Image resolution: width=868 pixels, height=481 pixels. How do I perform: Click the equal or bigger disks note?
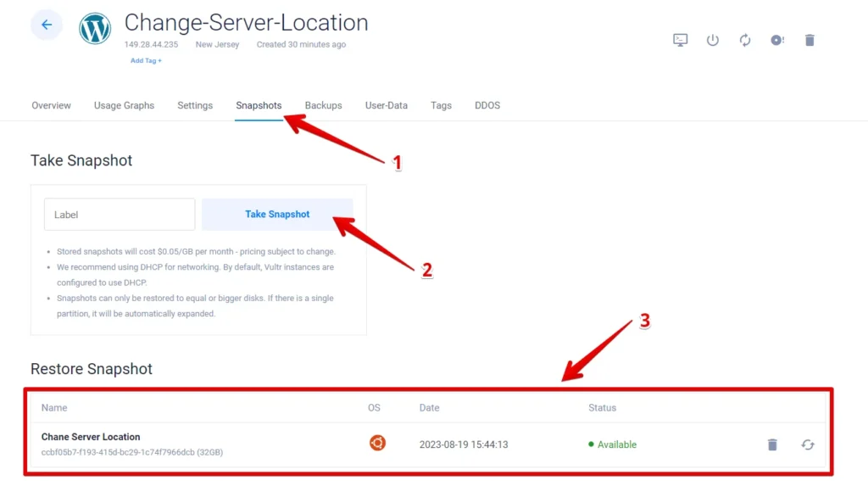click(195, 306)
